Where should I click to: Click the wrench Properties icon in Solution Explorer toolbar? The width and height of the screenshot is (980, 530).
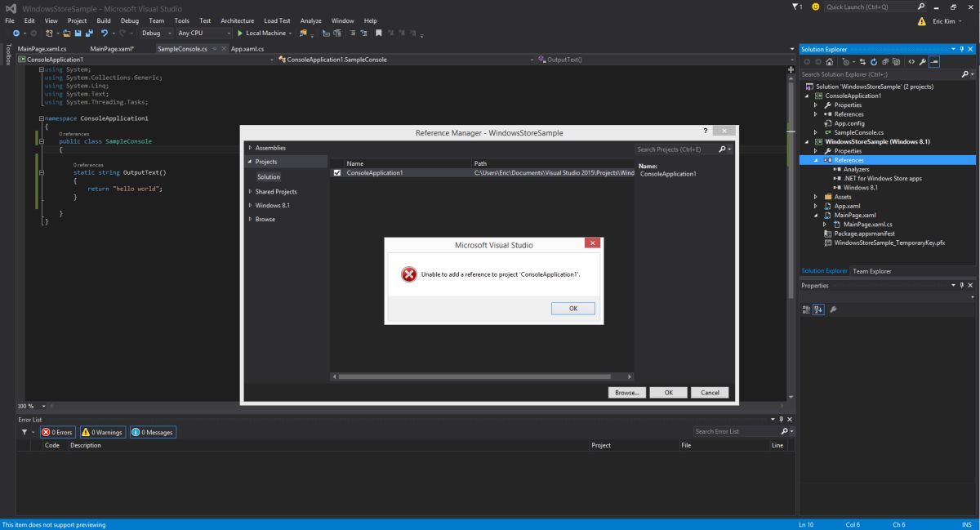point(923,61)
